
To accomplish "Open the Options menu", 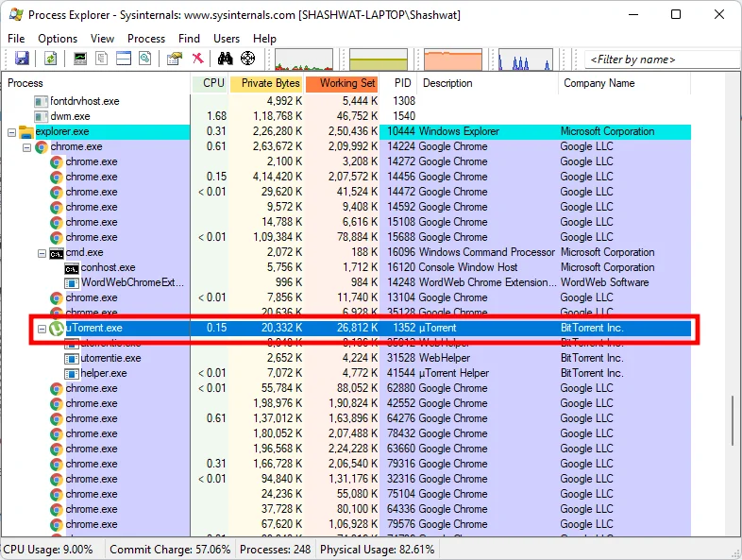I will (x=58, y=38).
